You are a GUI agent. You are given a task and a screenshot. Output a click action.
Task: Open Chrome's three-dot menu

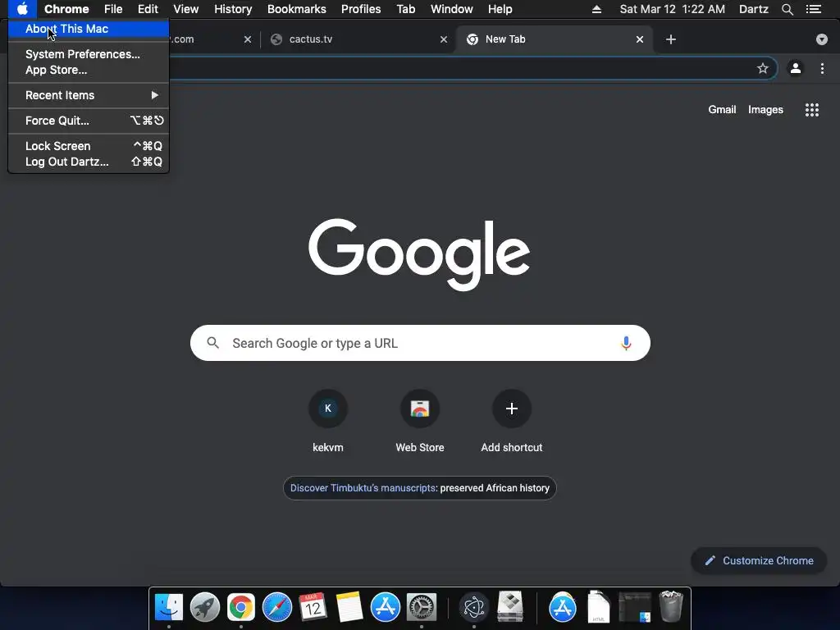(x=822, y=68)
